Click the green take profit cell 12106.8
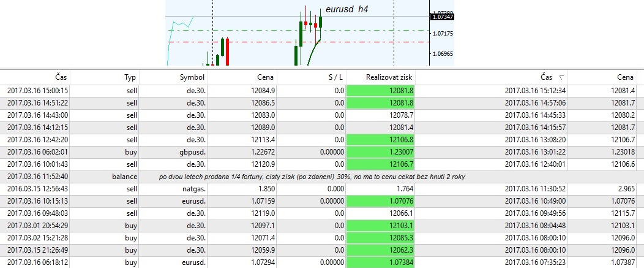Image resolution: width=644 pixels, height=268 pixels. pos(380,140)
